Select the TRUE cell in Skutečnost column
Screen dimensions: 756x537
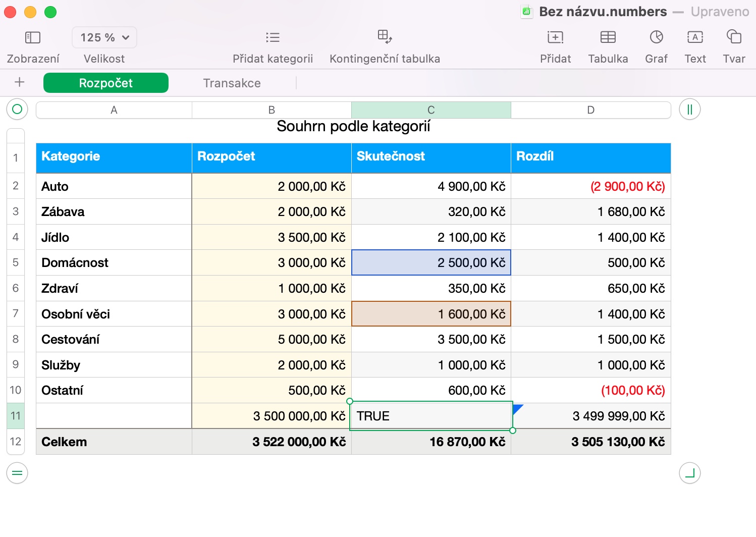pos(431,416)
